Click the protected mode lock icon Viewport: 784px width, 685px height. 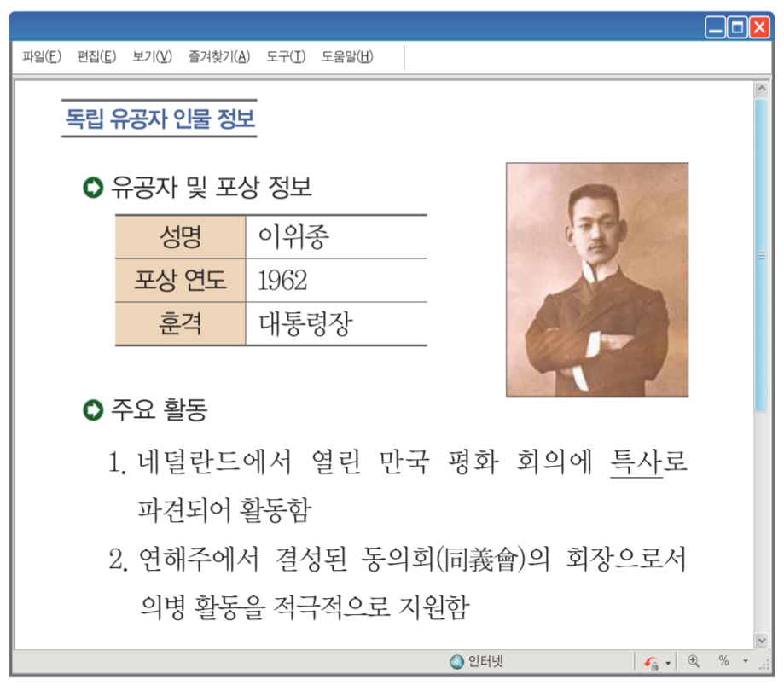pyautogui.click(x=654, y=664)
